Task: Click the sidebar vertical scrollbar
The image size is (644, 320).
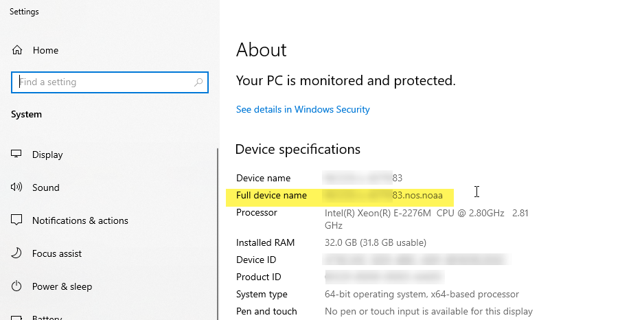Action: [218, 233]
